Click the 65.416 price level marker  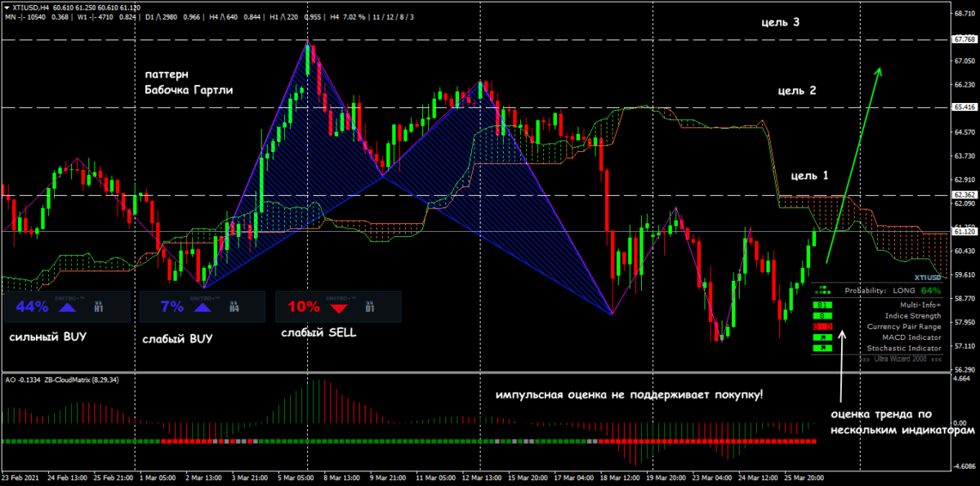pyautogui.click(x=964, y=107)
